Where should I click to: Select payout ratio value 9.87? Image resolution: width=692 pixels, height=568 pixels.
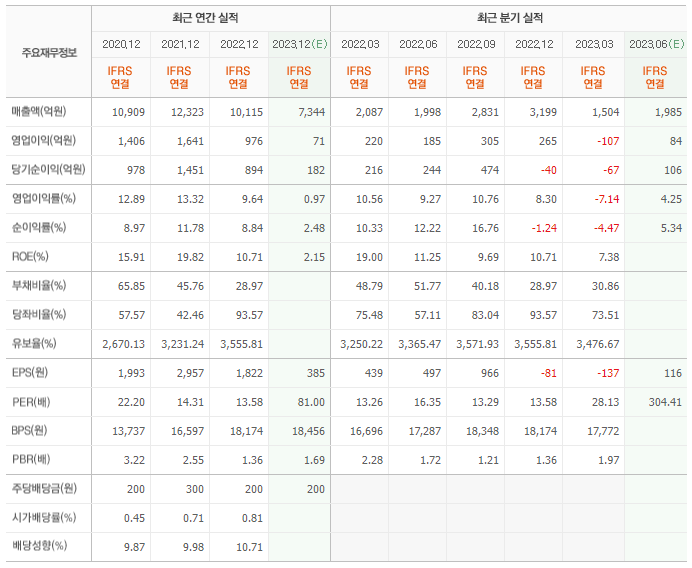pyautogui.click(x=134, y=547)
